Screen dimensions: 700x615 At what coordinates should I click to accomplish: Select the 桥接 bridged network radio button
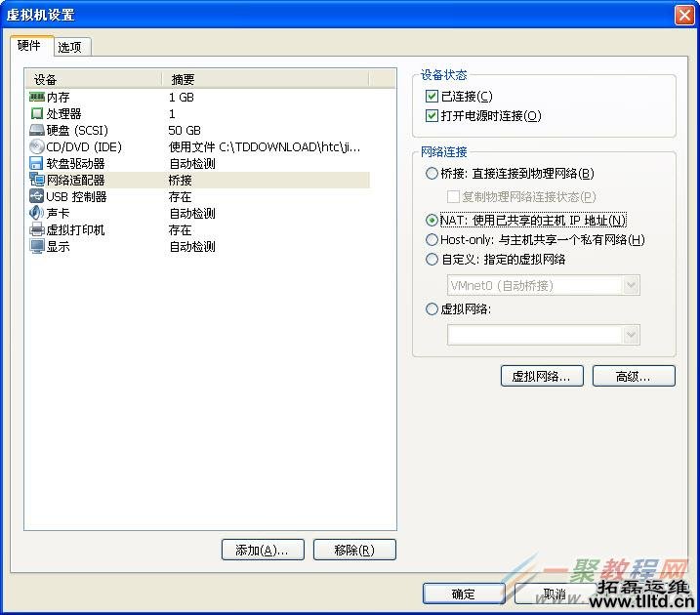[x=432, y=173]
